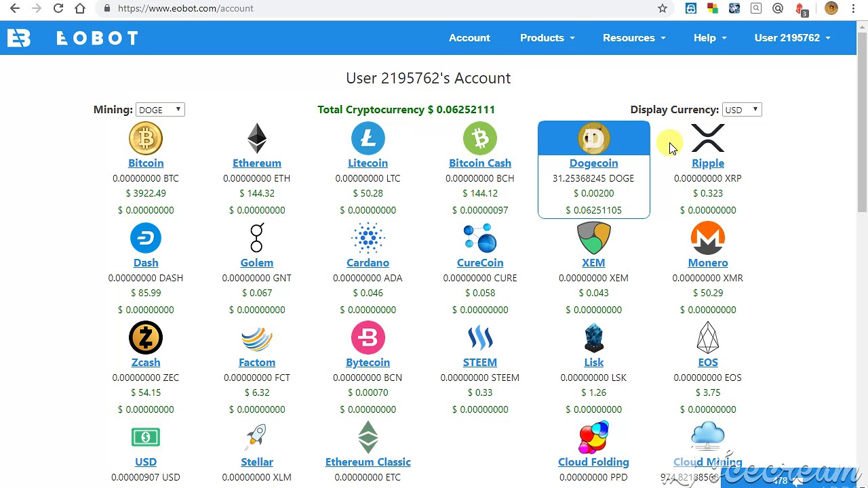Open Chrome three-dot menu
The width and height of the screenshot is (868, 488).
click(853, 8)
